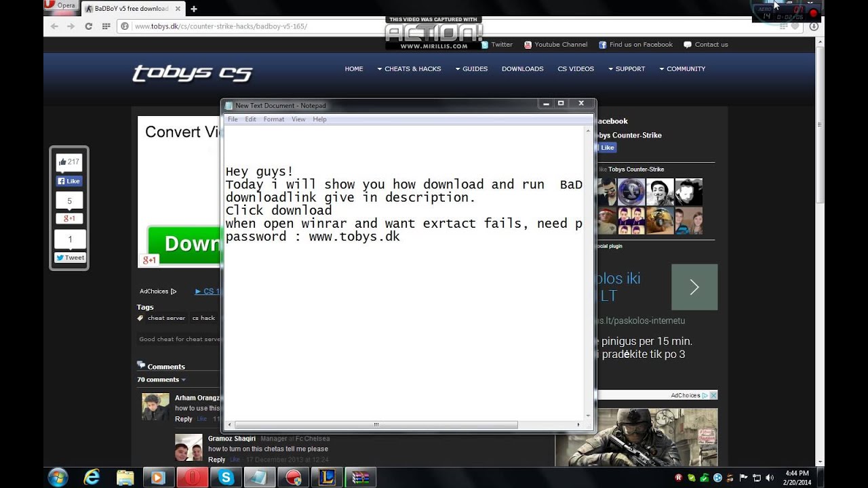
Task: Click the Google +1 share button in sidebar
Action: (x=69, y=218)
